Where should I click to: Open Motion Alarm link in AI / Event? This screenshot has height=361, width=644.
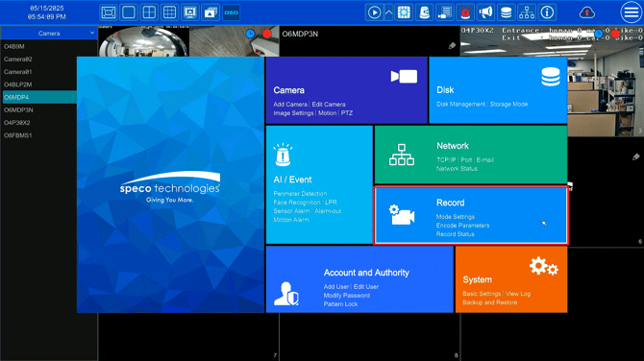tap(291, 220)
